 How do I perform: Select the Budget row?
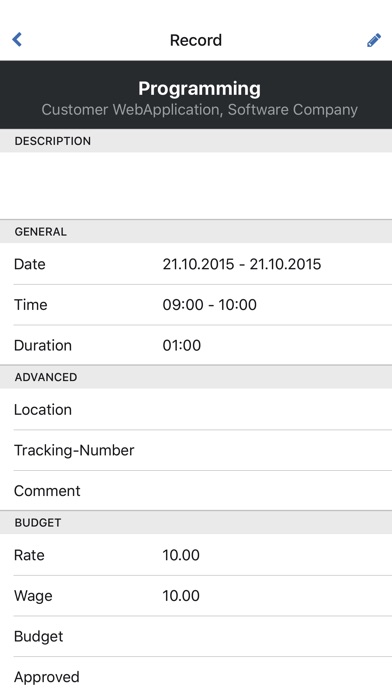click(196, 636)
